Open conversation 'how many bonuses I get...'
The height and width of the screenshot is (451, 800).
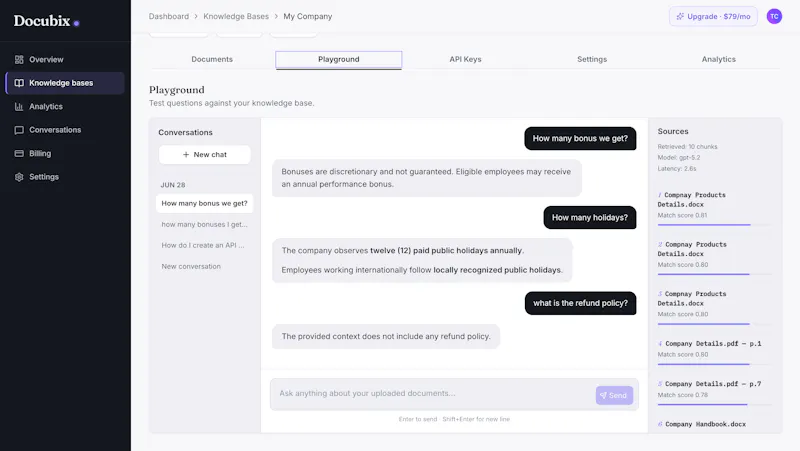point(205,224)
